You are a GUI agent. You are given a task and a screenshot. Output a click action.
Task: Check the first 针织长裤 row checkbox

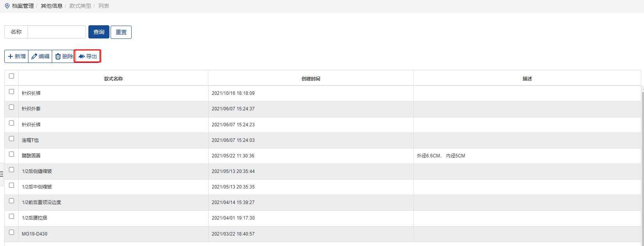11,92
